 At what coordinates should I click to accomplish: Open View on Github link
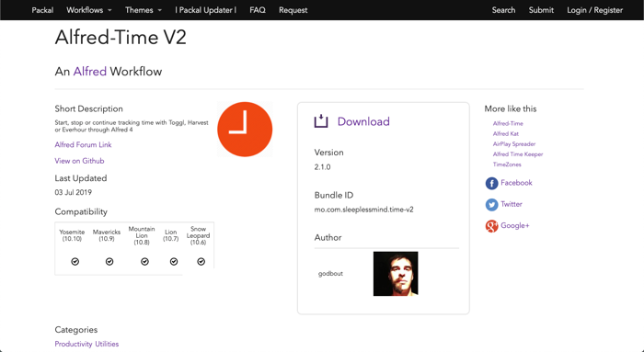pyautogui.click(x=79, y=161)
